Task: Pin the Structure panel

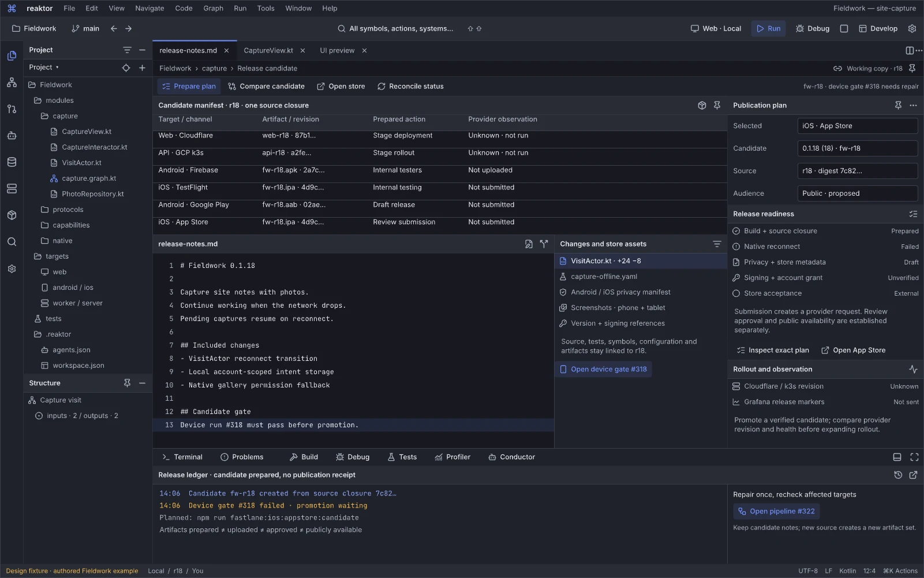Action: point(127,383)
